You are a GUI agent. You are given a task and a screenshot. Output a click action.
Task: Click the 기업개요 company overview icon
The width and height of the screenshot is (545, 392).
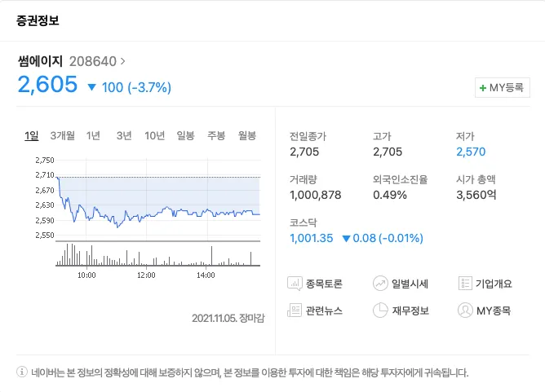[465, 284]
